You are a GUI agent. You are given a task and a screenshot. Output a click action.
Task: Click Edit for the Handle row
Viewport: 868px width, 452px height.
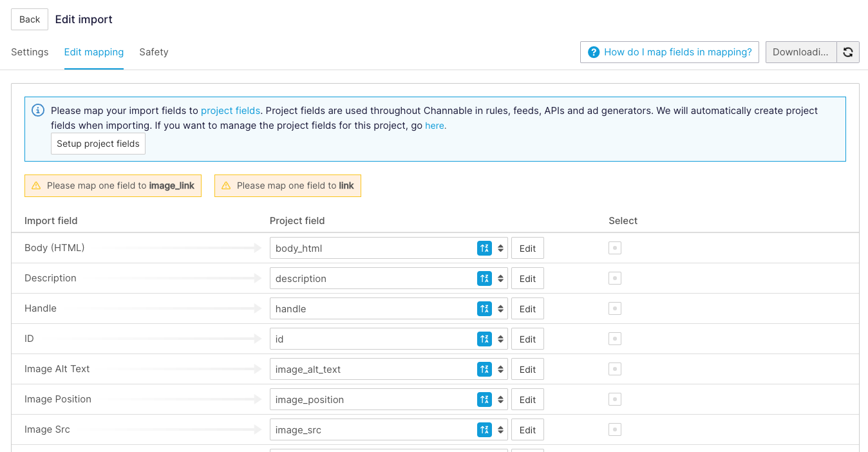[527, 308]
